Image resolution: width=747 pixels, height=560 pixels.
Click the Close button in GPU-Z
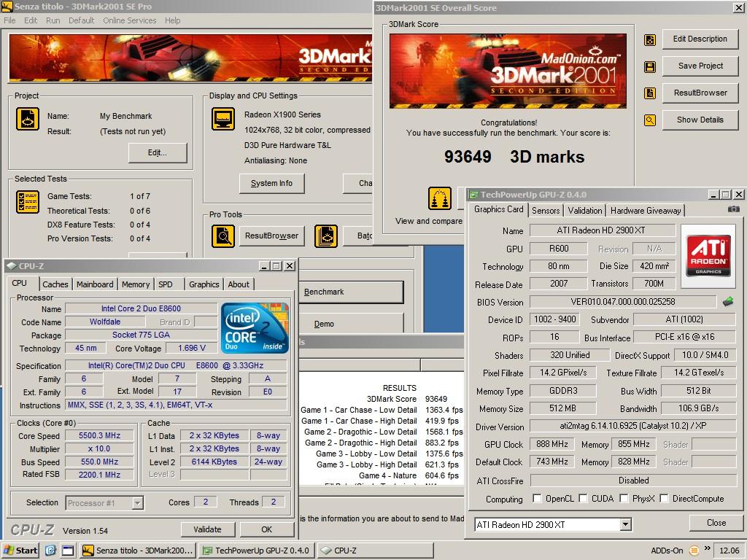716,523
